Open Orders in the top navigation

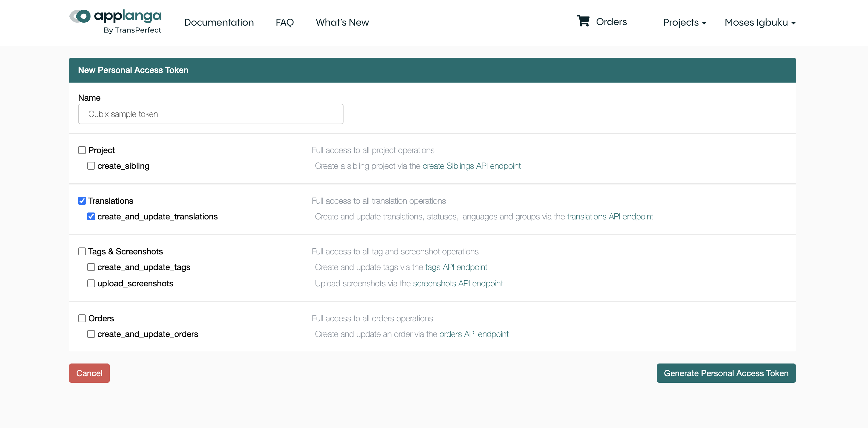click(x=611, y=22)
